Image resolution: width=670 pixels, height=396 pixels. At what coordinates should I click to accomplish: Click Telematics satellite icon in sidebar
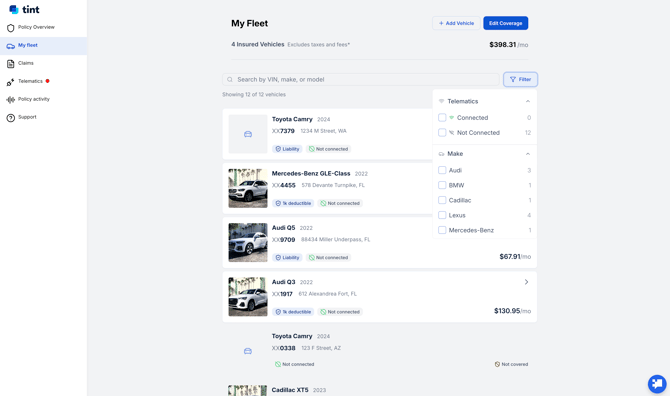11,82
